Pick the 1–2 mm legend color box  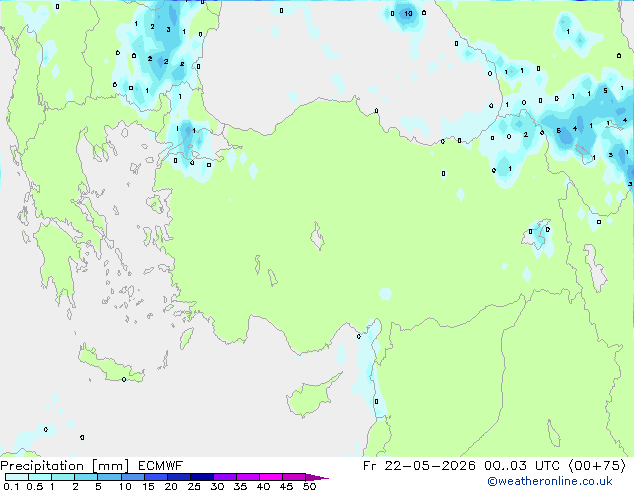(63, 477)
